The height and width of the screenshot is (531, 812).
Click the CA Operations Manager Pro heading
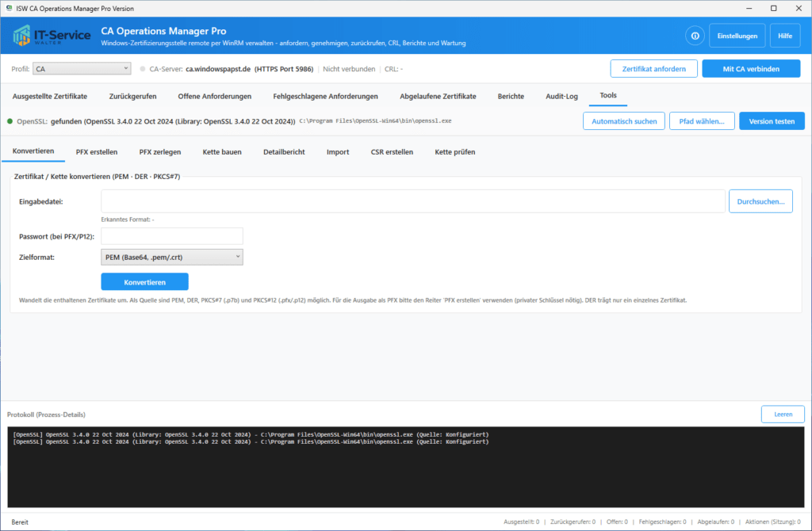tap(163, 31)
